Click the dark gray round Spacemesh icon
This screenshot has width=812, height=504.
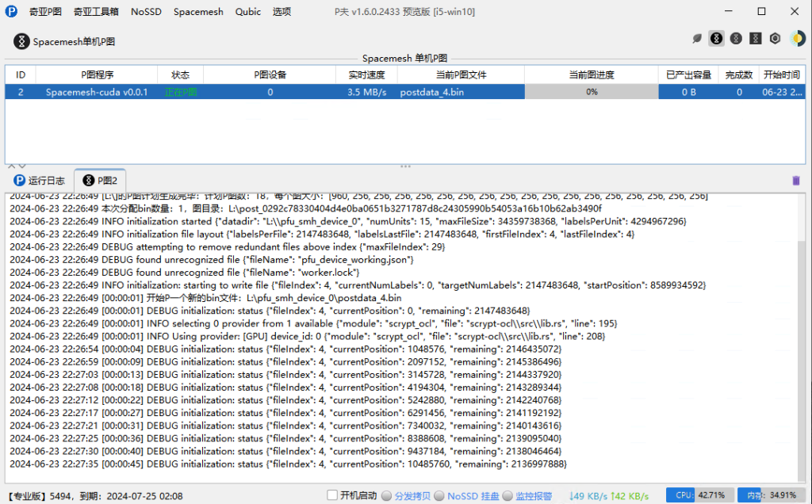pyautogui.click(x=736, y=38)
